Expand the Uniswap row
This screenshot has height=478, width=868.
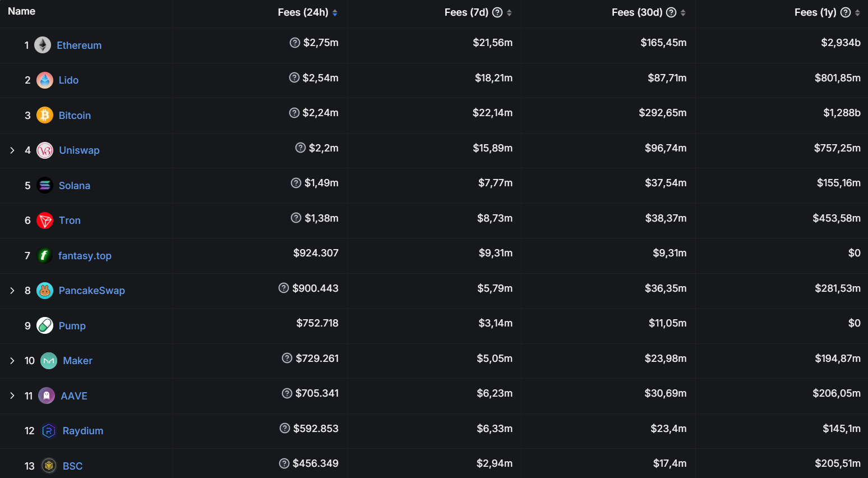[12, 150]
